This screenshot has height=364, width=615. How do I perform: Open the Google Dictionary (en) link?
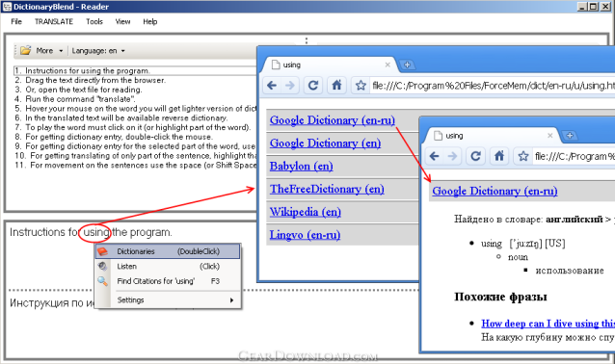[x=325, y=143]
